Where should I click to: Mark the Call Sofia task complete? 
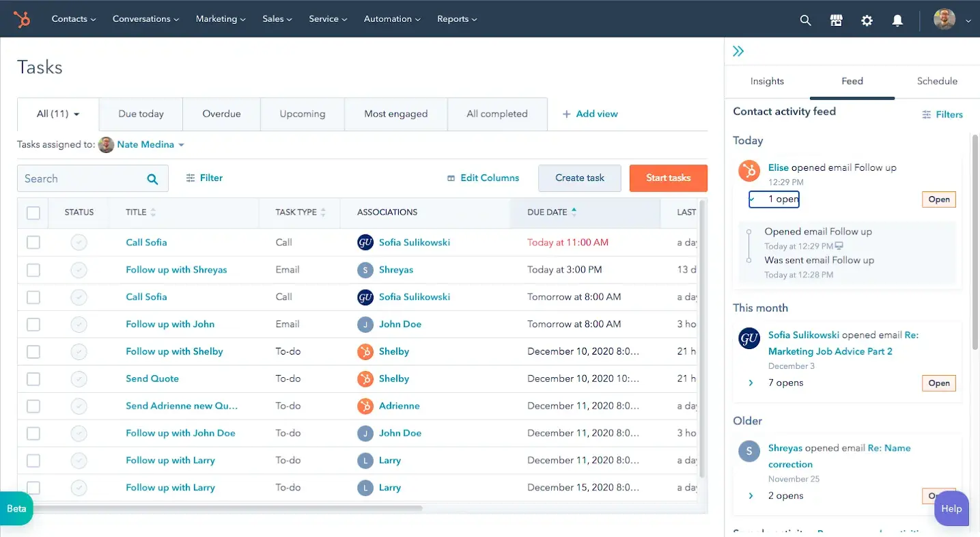point(79,242)
